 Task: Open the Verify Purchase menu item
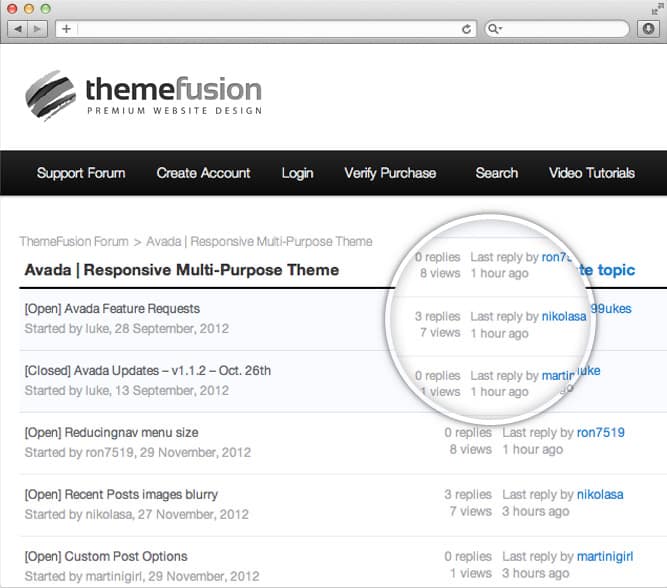(x=390, y=173)
